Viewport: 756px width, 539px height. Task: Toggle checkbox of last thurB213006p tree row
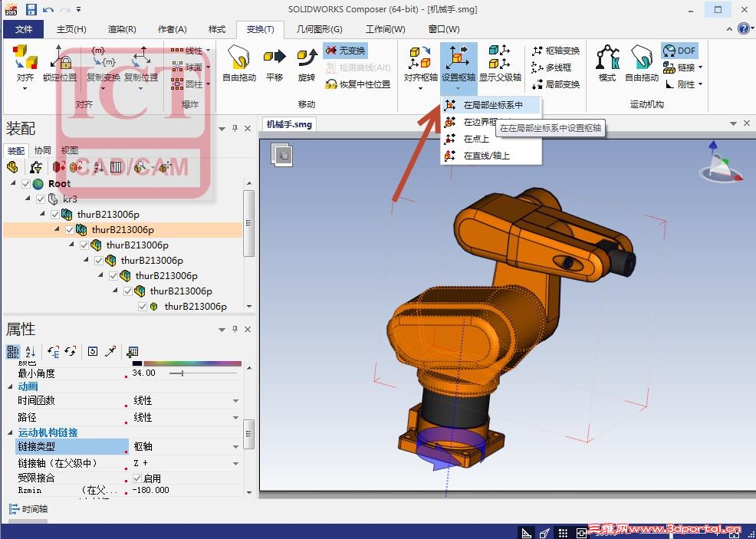pyautogui.click(x=143, y=307)
